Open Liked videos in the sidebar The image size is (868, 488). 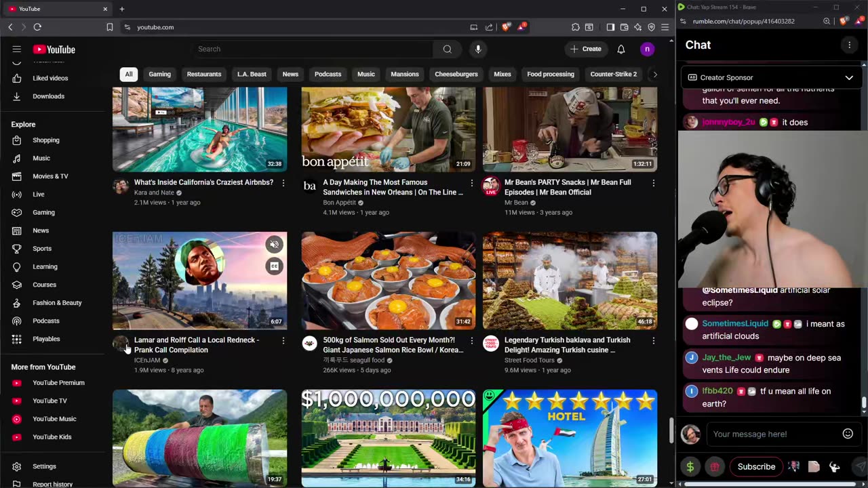(50, 78)
